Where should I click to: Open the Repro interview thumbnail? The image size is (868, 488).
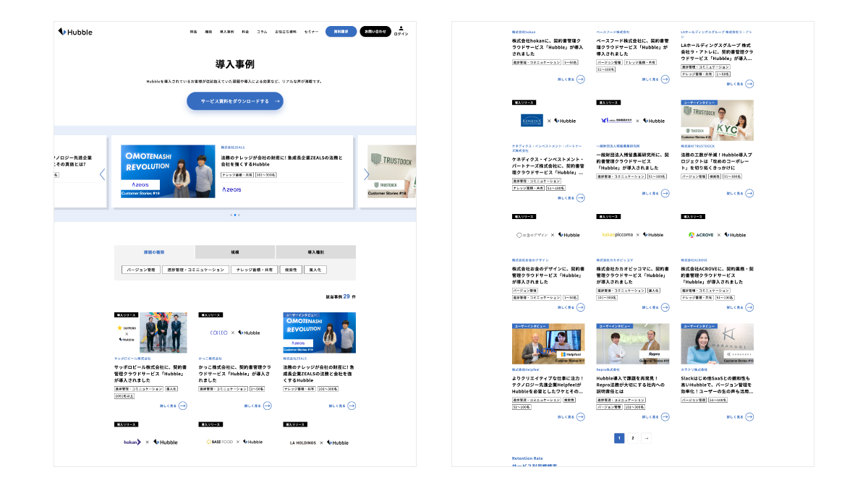pos(633,343)
